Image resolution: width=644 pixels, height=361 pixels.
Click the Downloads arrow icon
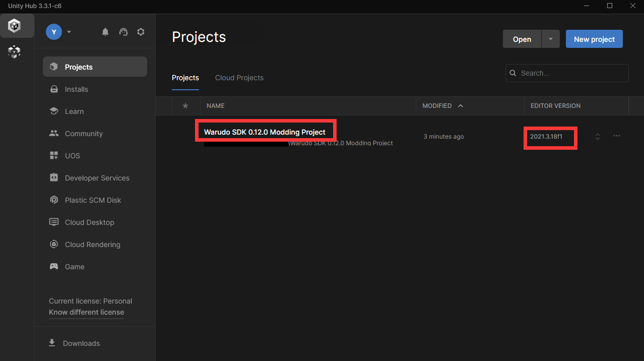coord(51,343)
